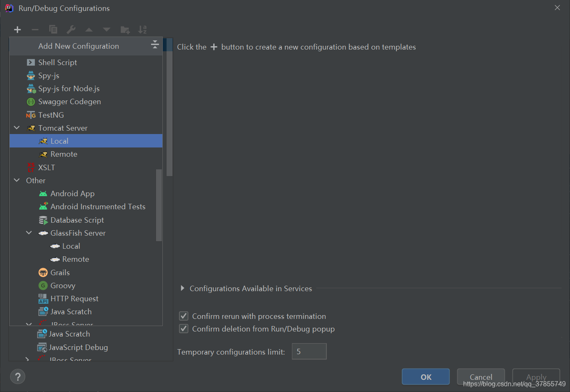570x392 pixels.
Task: Click the Create New Folder icon
Action: coord(125,29)
